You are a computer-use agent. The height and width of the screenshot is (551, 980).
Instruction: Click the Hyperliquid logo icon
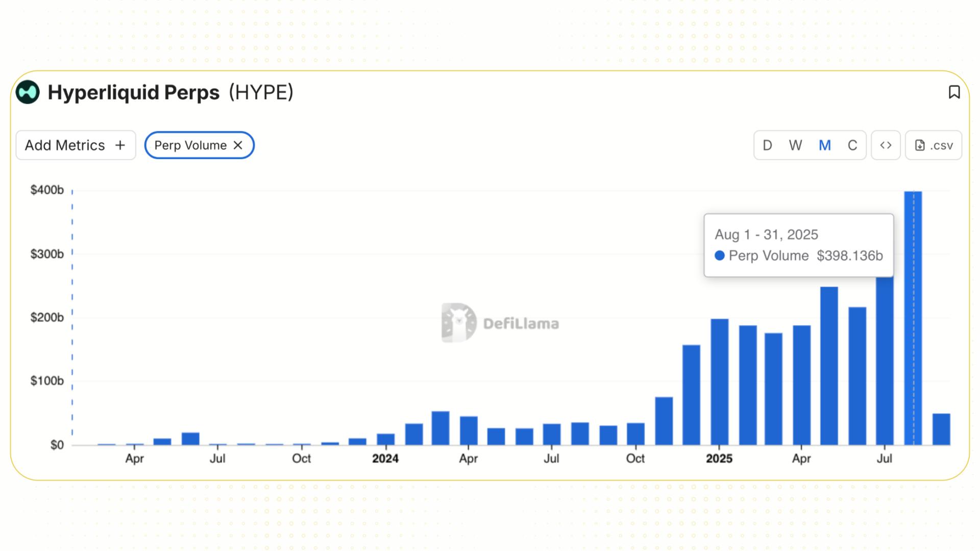(28, 92)
